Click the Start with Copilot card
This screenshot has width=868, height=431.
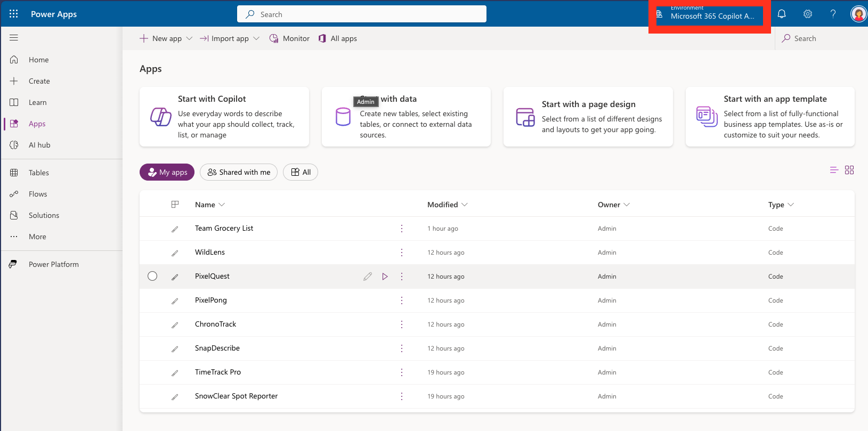224,117
